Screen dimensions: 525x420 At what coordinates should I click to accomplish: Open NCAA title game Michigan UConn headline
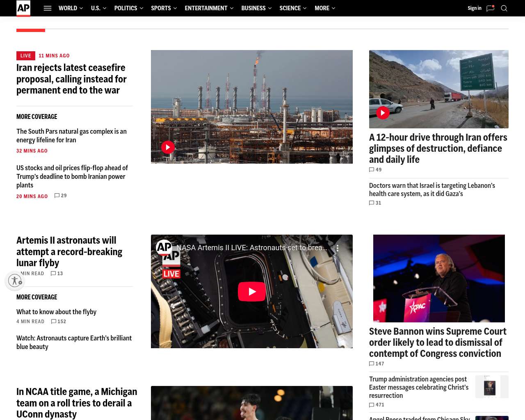pyautogui.click(x=77, y=403)
